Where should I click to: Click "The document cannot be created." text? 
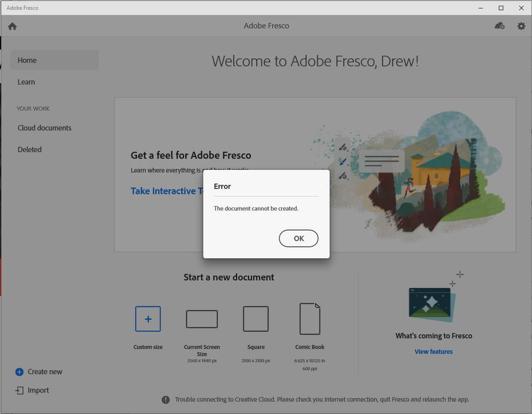[x=256, y=208]
